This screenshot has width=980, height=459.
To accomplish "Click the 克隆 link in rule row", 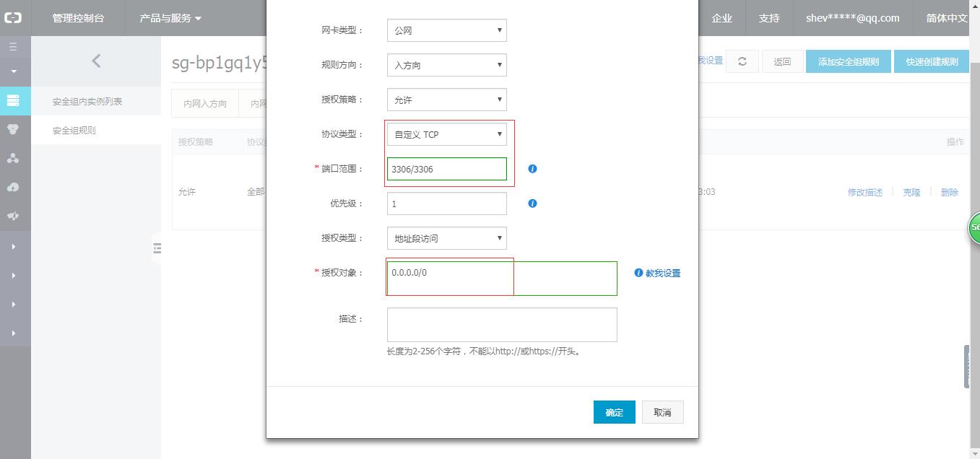I will [911, 192].
